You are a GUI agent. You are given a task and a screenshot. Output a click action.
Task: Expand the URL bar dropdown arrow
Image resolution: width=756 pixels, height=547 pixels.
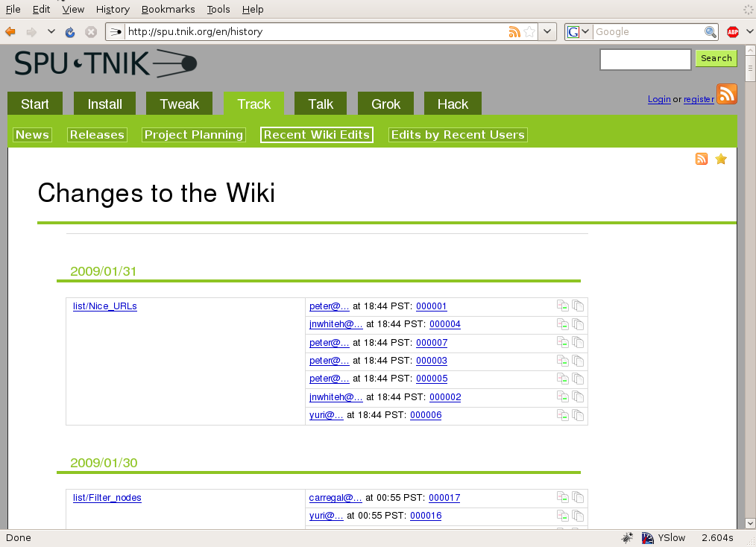pyautogui.click(x=548, y=32)
